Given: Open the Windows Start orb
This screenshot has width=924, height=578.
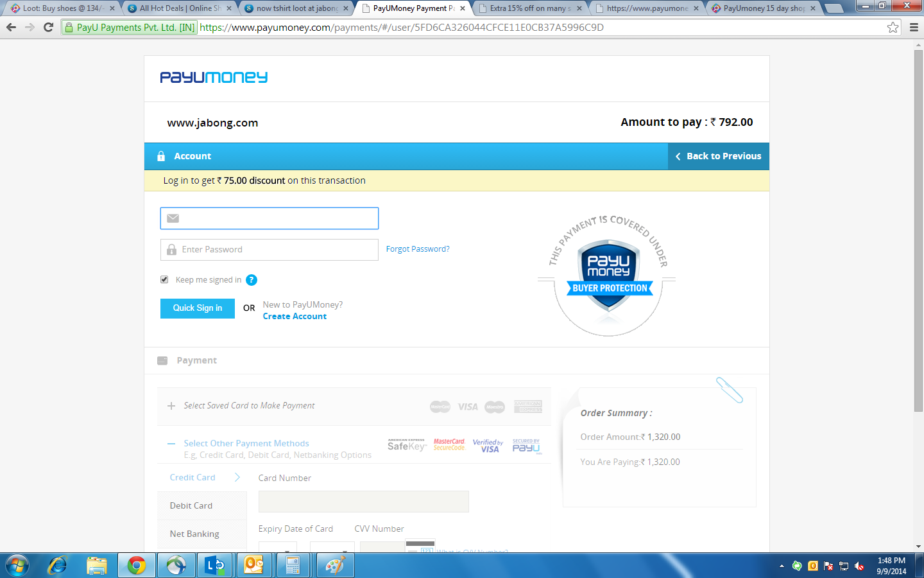Looking at the screenshot, I should (17, 566).
